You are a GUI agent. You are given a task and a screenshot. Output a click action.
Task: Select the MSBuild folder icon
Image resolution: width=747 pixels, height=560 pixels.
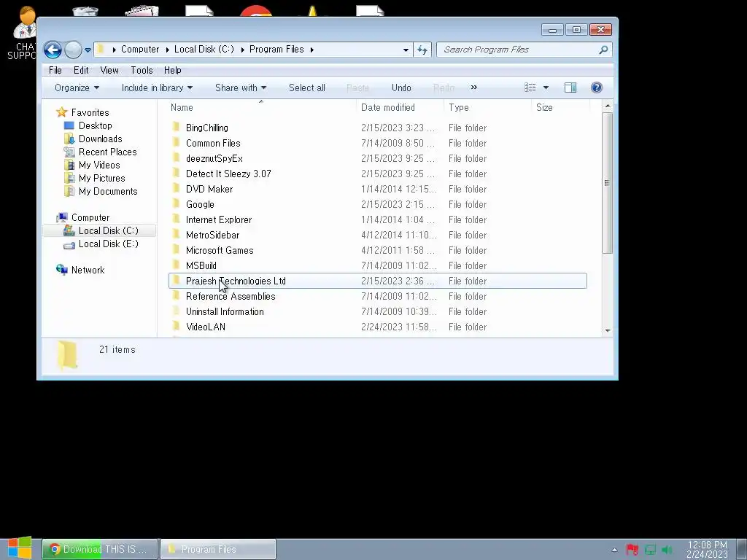(177, 265)
